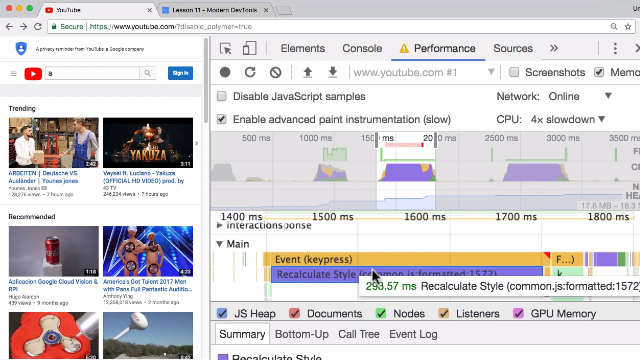The width and height of the screenshot is (640, 360).
Task: Toggle the GPU Memory checkbox
Action: pyautogui.click(x=518, y=313)
